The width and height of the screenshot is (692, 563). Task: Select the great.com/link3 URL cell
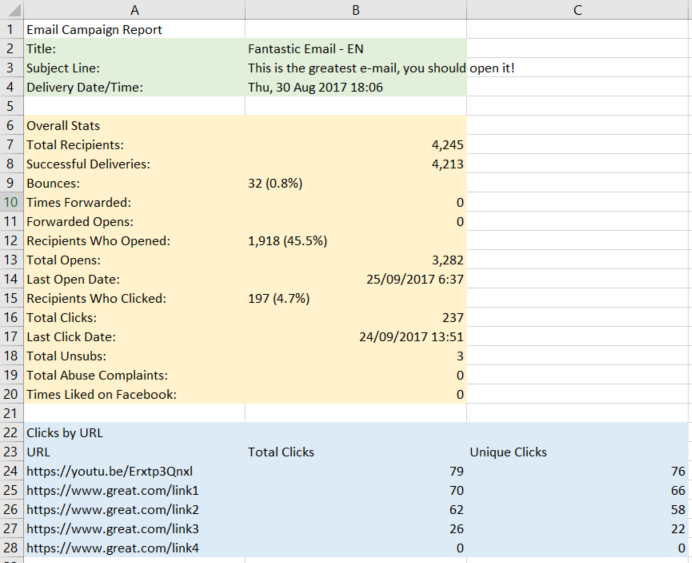pos(135,529)
